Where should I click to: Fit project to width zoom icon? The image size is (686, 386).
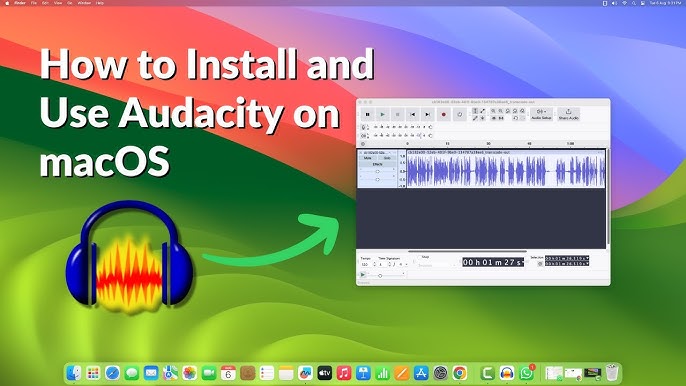(515, 111)
